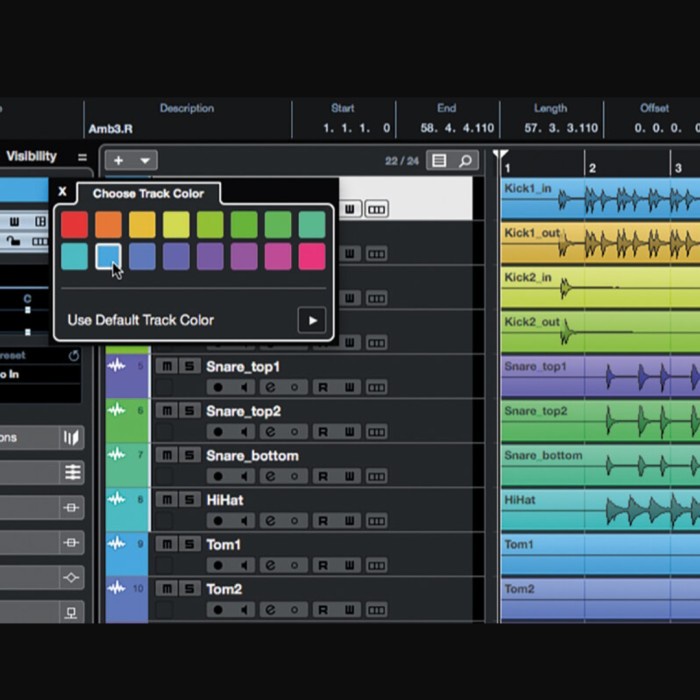Image resolution: width=700 pixels, height=700 pixels.
Task: Solo the HiHat track
Action: click(x=189, y=500)
